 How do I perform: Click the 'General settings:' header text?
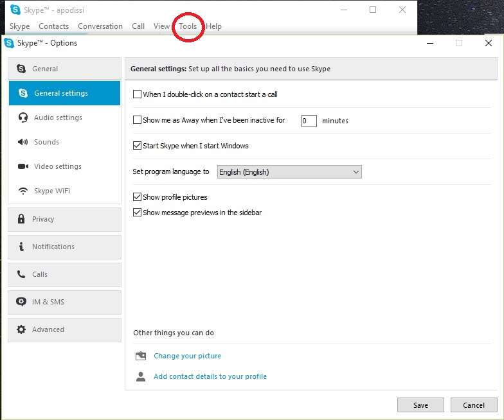tap(158, 69)
